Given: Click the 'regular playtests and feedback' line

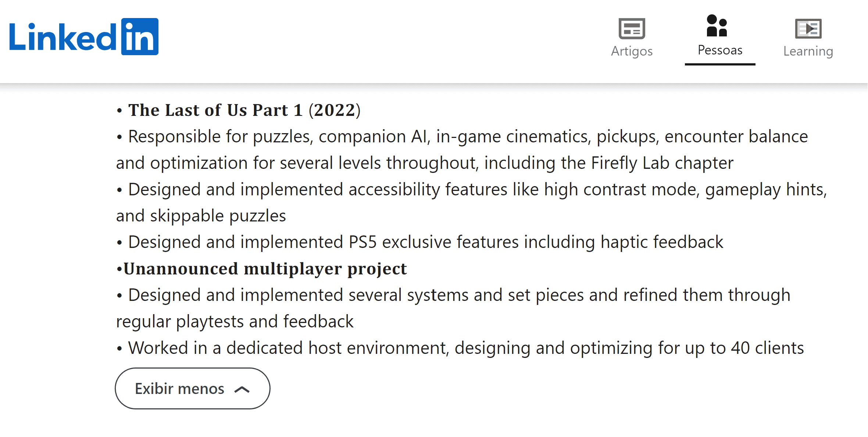Looking at the screenshot, I should (235, 321).
